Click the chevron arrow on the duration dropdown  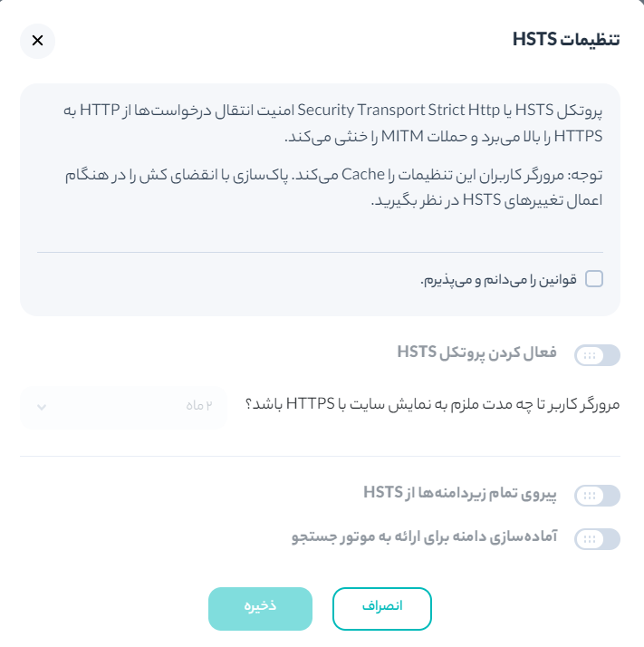coord(42,407)
